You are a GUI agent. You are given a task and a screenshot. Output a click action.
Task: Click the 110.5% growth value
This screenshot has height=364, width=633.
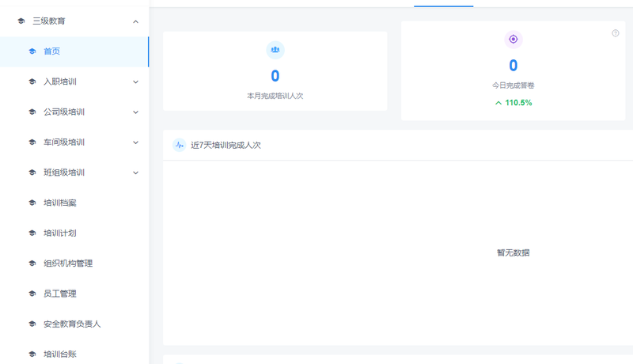pos(518,103)
